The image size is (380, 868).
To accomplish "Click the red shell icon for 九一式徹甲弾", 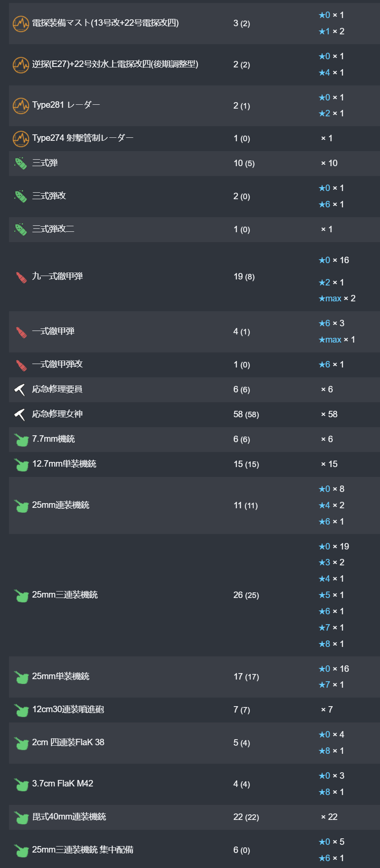I will tap(21, 277).
